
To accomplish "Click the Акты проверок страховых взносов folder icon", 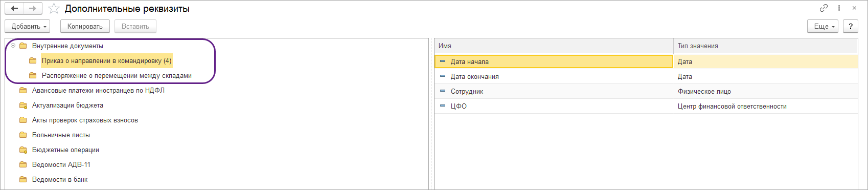I will click(x=23, y=120).
